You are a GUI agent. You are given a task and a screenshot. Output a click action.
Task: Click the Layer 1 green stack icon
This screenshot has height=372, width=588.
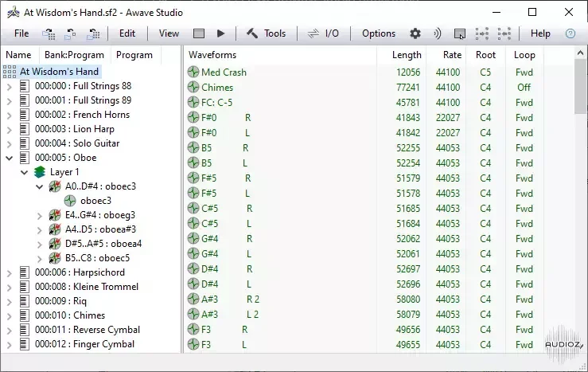pyautogui.click(x=39, y=172)
